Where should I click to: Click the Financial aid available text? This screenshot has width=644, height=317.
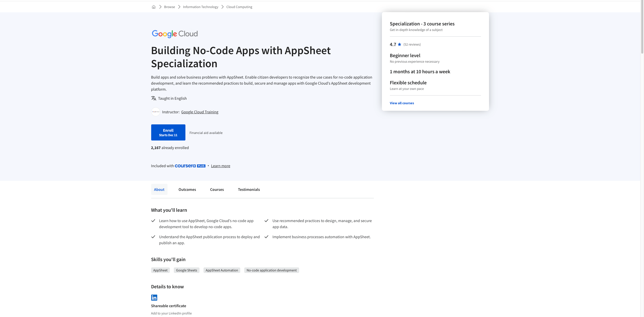pyautogui.click(x=206, y=133)
